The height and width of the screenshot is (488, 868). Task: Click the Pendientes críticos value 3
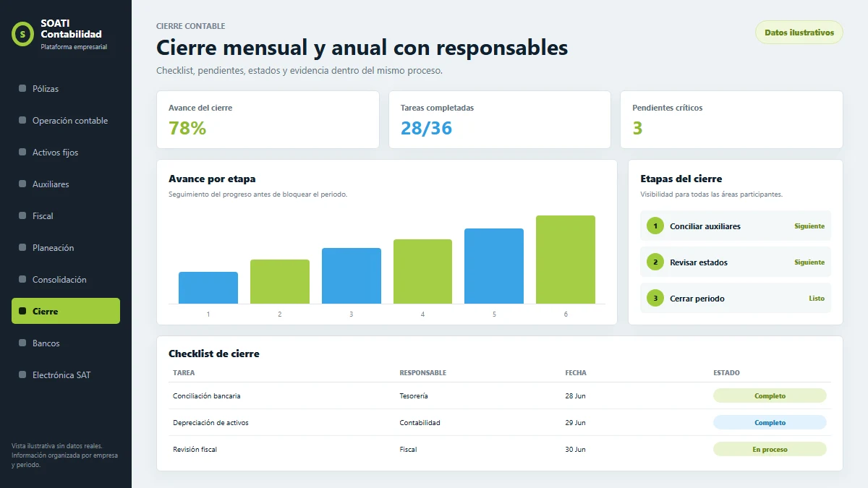[637, 129]
